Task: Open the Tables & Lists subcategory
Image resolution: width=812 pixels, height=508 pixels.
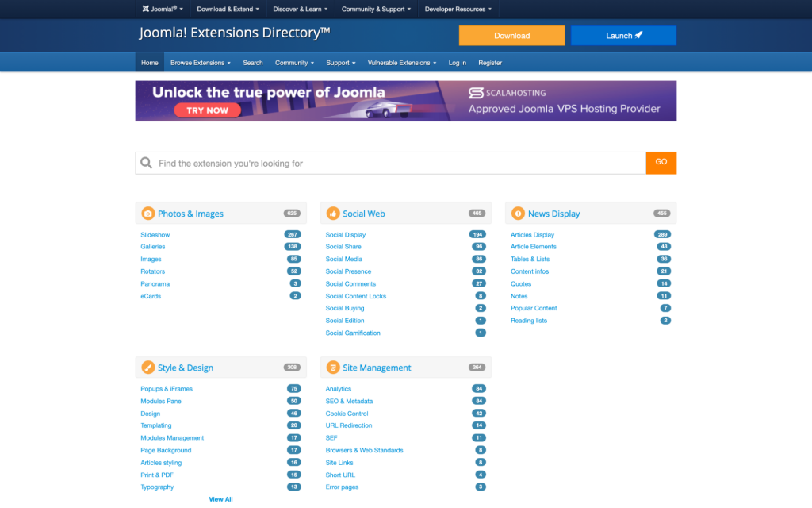Action: [530, 259]
